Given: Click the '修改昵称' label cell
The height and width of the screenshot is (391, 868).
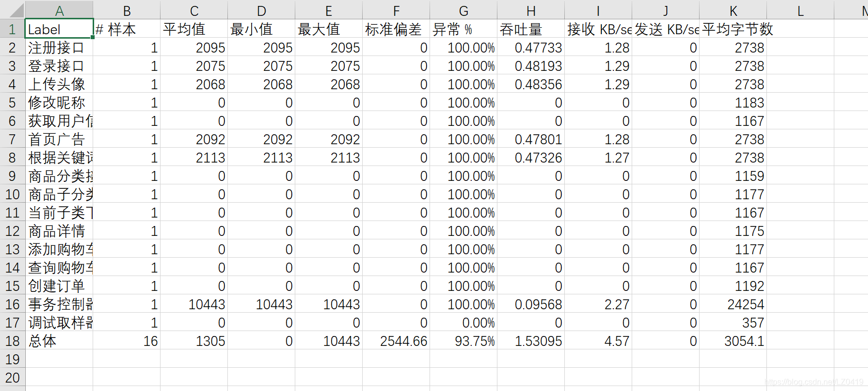Looking at the screenshot, I should pos(59,103).
